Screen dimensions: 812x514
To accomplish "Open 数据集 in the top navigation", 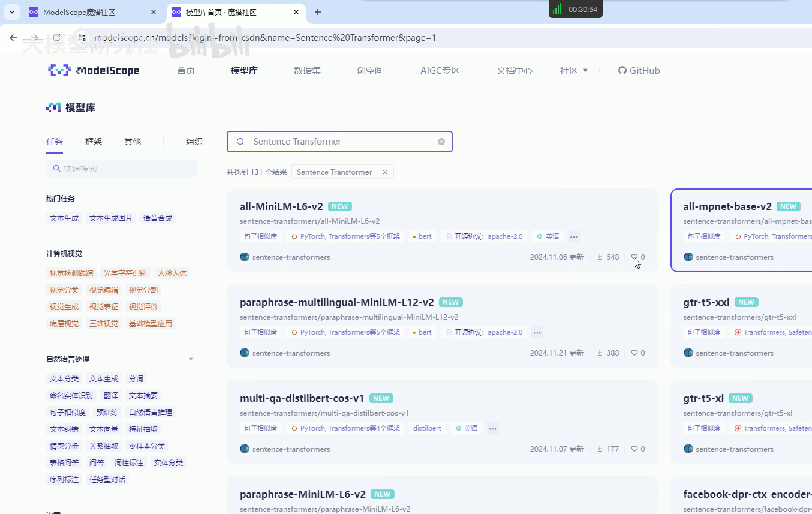I will pos(307,70).
